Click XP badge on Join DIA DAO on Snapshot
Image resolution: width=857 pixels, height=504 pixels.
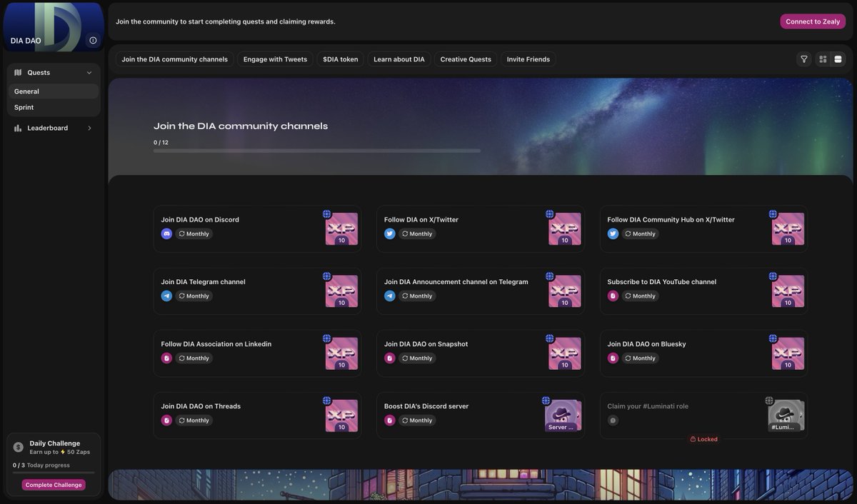565,353
